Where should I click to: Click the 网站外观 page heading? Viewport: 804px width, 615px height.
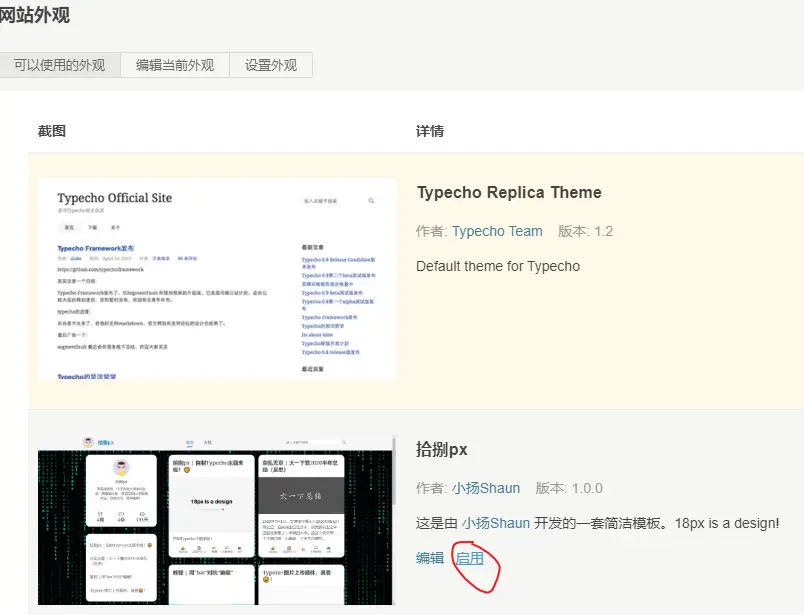click(x=34, y=15)
